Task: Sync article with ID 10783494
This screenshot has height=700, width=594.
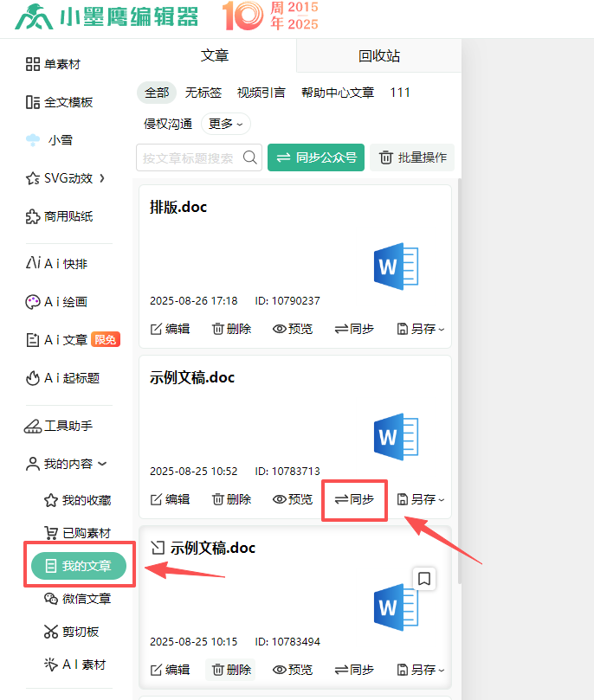Action: click(354, 670)
